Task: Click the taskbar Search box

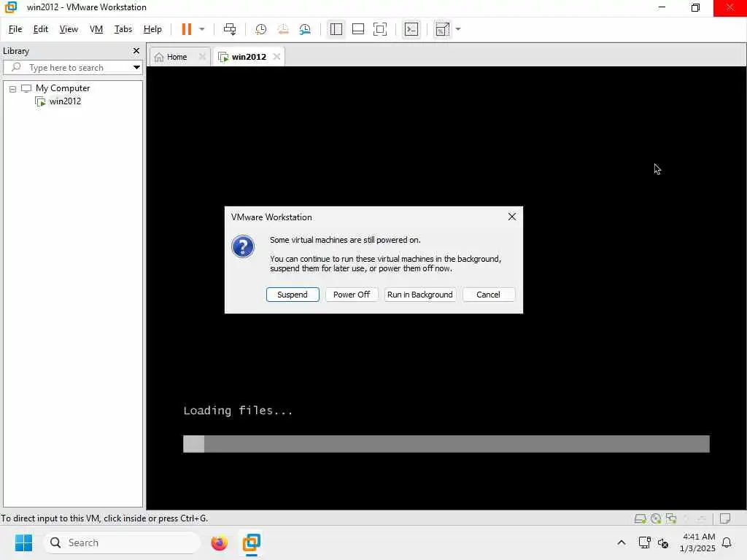Action: tap(122, 542)
